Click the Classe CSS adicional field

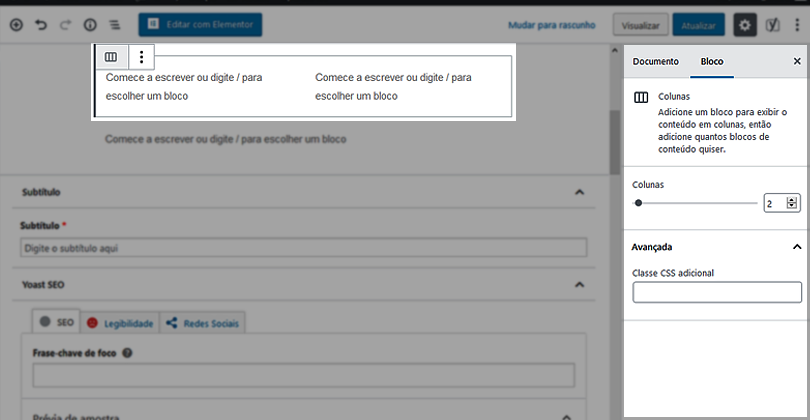pos(717,292)
